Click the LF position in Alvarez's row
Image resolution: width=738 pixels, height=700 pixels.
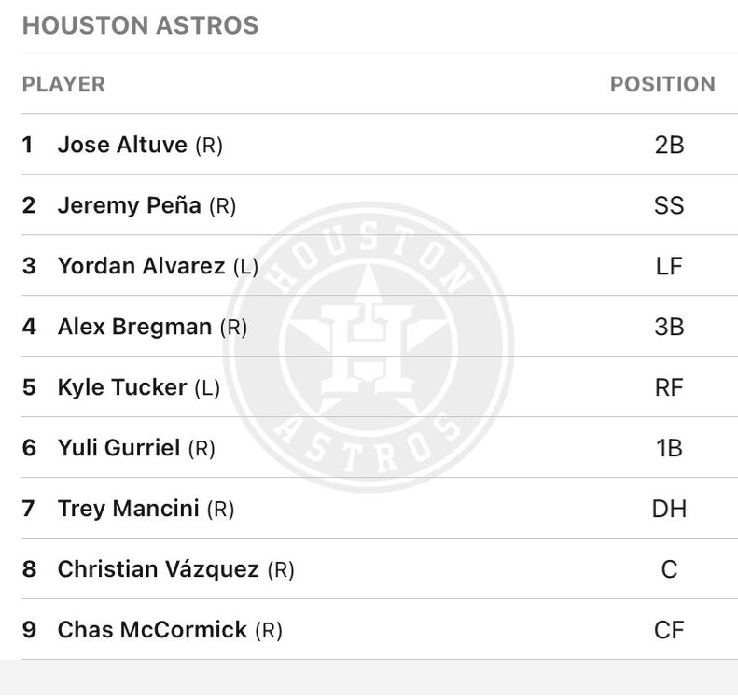669,267
